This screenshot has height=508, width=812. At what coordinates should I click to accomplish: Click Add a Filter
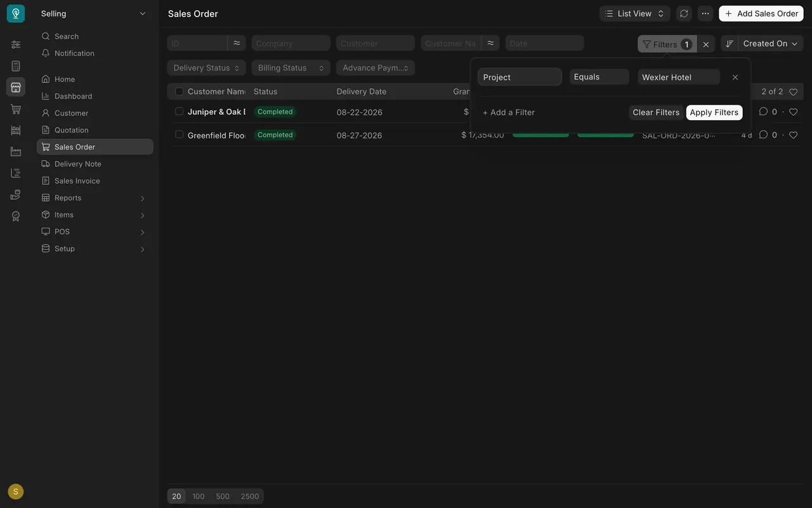(509, 112)
